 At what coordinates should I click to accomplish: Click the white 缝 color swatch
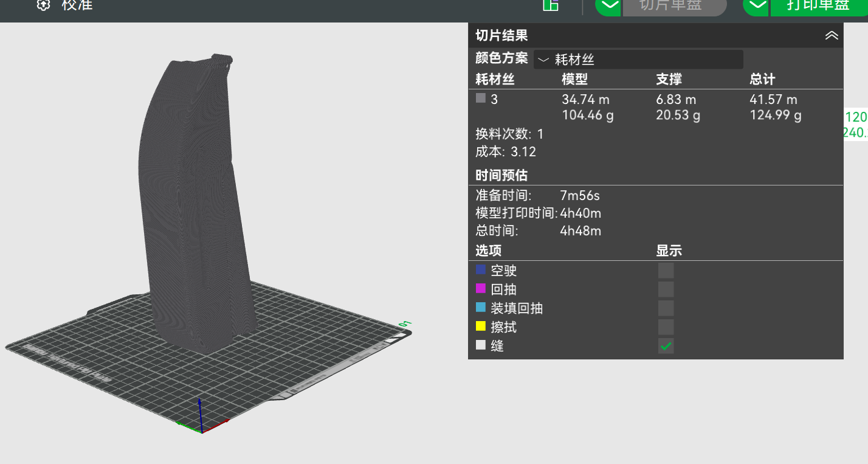(x=481, y=345)
